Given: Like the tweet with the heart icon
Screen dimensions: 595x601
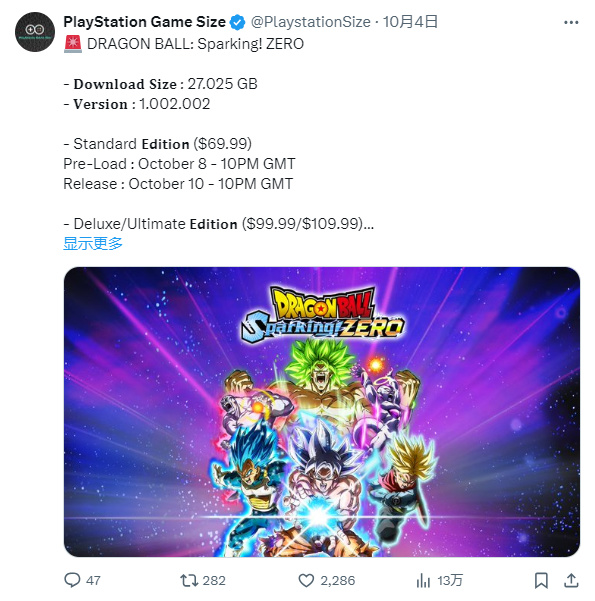Looking at the screenshot, I should [306, 580].
